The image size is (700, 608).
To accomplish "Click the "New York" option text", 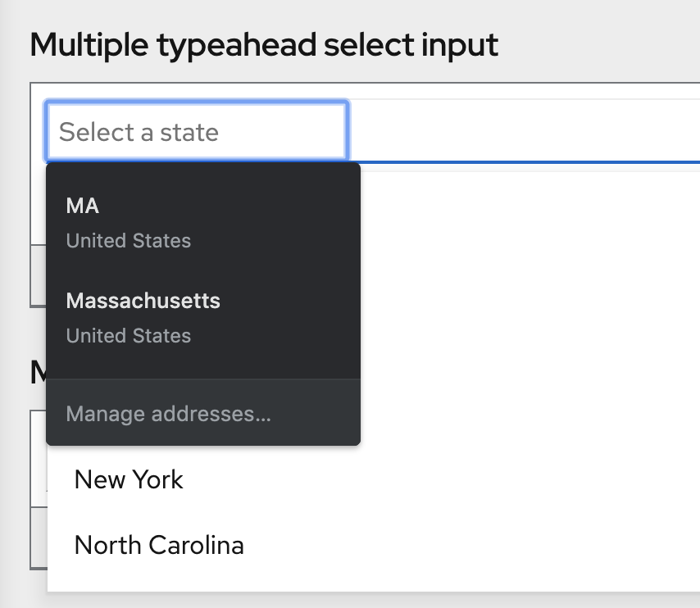I will click(129, 479).
